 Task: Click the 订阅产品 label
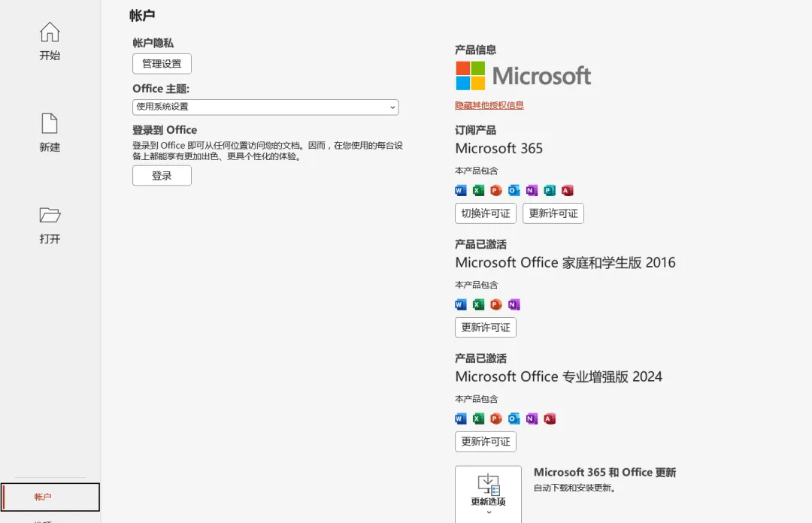(475, 130)
